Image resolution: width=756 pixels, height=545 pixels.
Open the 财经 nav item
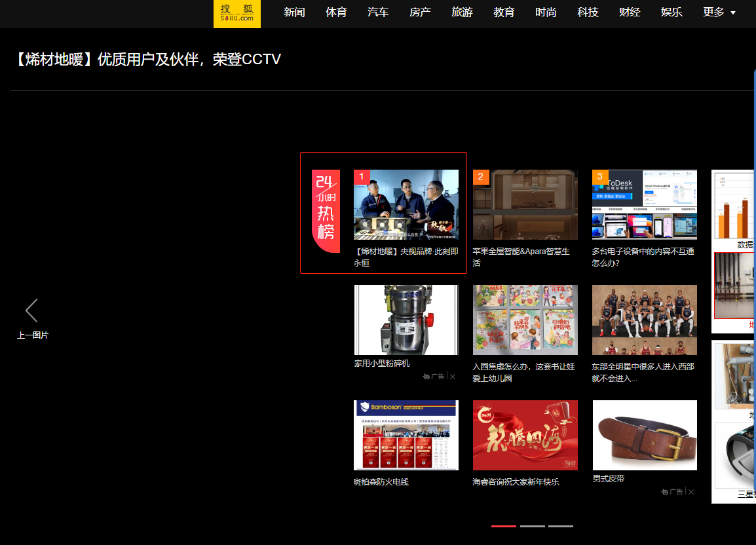point(630,12)
